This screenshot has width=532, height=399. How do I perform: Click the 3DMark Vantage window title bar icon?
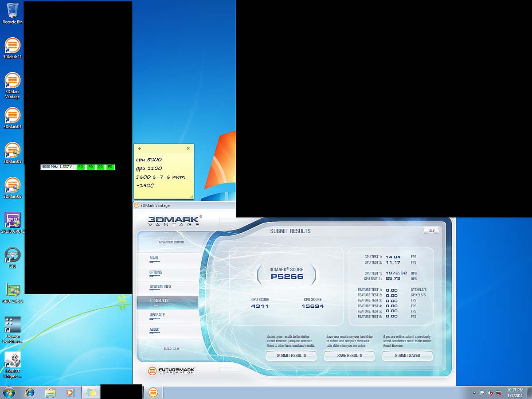[137, 205]
